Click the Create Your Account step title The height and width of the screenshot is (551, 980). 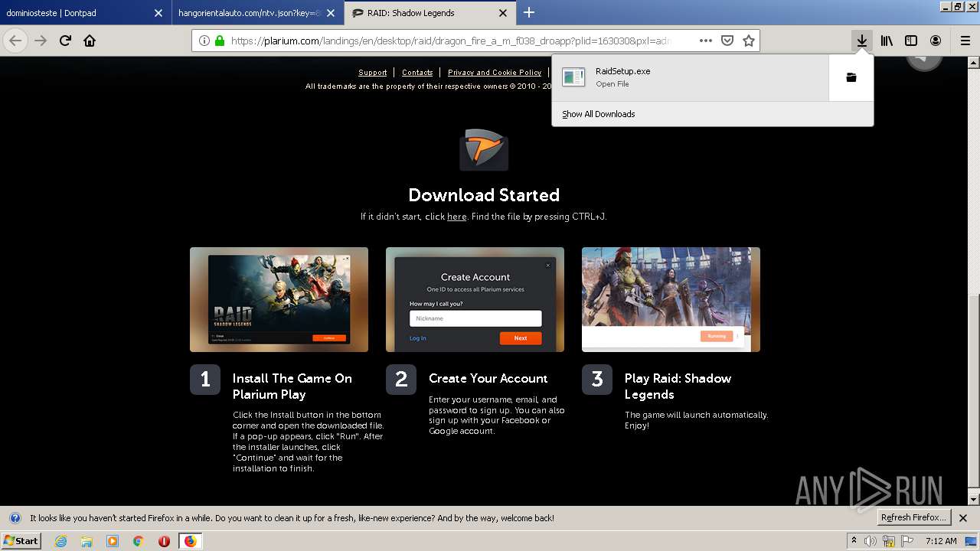(x=488, y=378)
